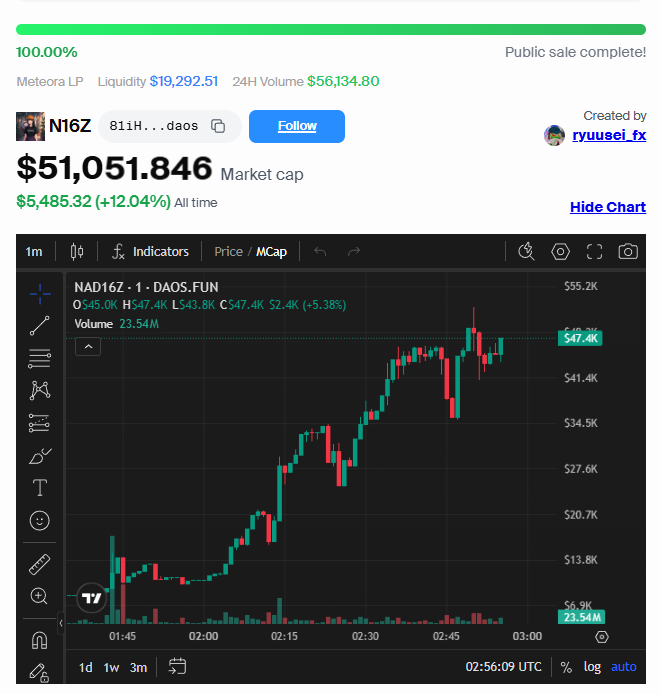
Task: Click the NAD16Z · 1 · DAOS.FUN chart title
Action: (x=146, y=287)
